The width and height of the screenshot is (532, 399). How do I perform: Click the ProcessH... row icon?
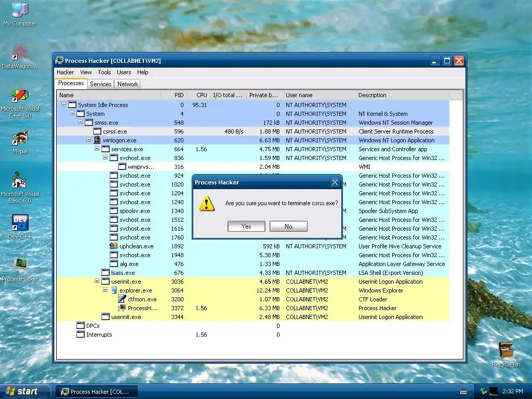pyautogui.click(x=122, y=308)
